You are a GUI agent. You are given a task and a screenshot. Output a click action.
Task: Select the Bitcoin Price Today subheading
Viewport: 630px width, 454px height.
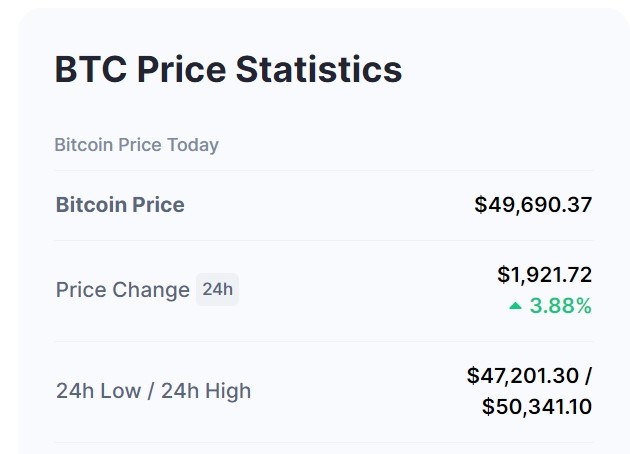136,145
